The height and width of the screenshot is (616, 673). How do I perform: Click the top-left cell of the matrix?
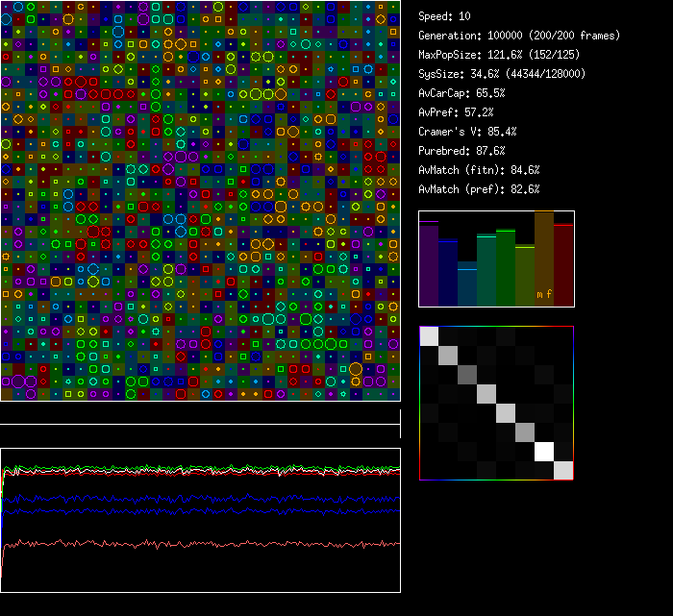coord(429,335)
